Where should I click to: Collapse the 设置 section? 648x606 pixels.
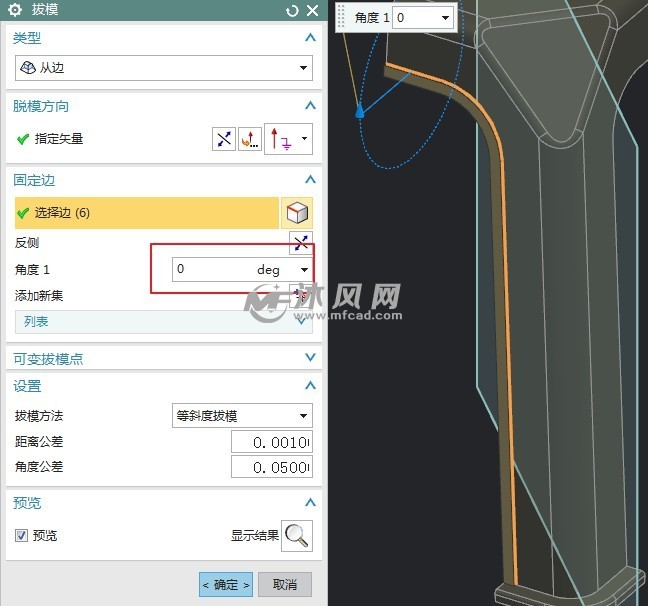[x=310, y=386]
